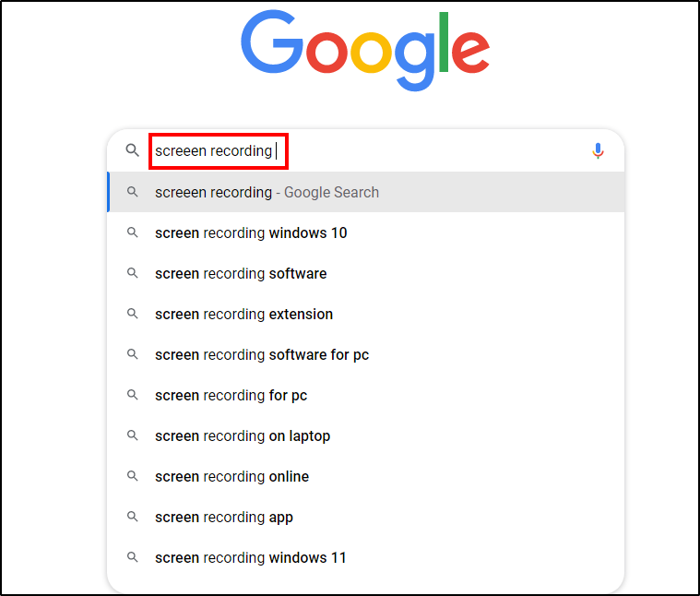The width and height of the screenshot is (700, 596).
Task: Select the 'screen recording extension' suggestion
Action: coord(243,315)
